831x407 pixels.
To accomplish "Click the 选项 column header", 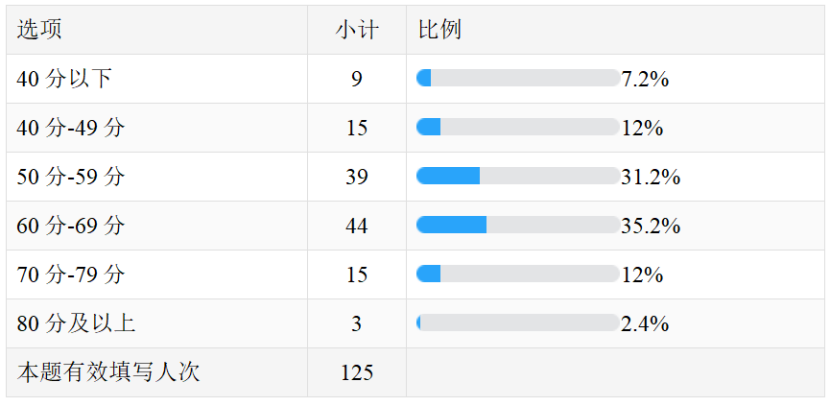I will (x=39, y=30).
